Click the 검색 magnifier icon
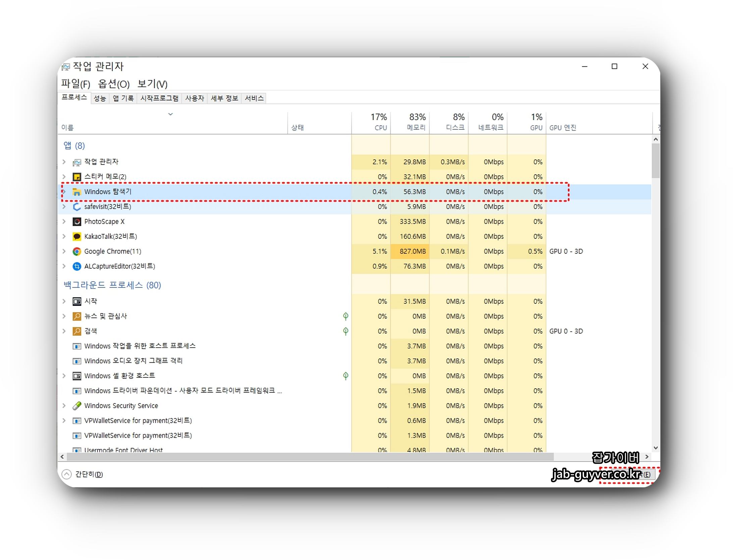 [77, 331]
